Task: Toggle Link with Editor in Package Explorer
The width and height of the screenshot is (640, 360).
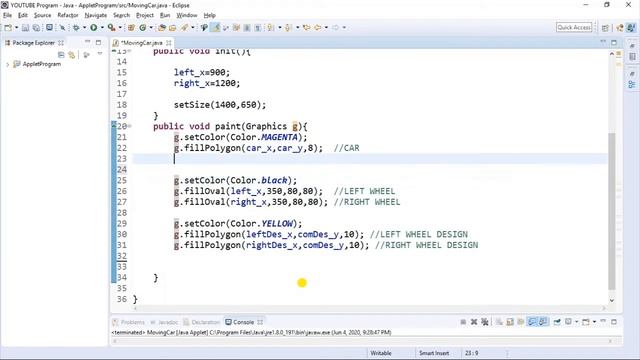Action: (x=72, y=54)
